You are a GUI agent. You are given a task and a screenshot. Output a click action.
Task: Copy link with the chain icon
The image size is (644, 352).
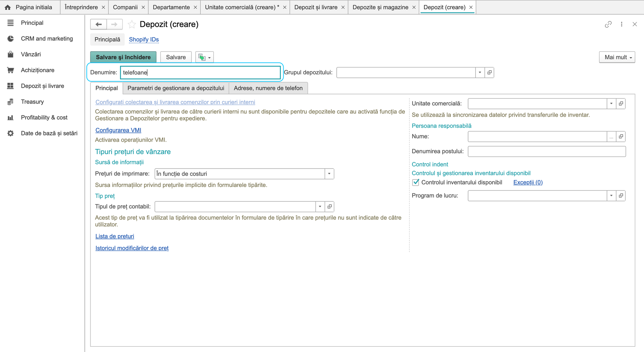pyautogui.click(x=608, y=24)
